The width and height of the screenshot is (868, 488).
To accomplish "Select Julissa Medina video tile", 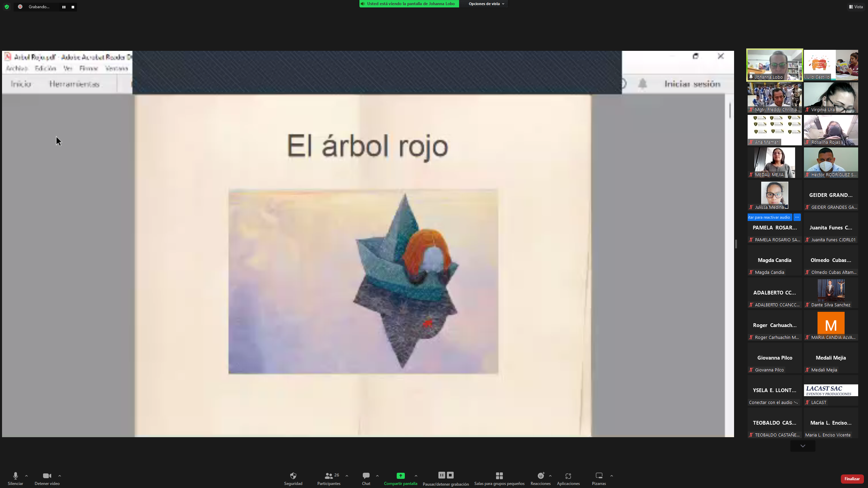I will [x=774, y=195].
